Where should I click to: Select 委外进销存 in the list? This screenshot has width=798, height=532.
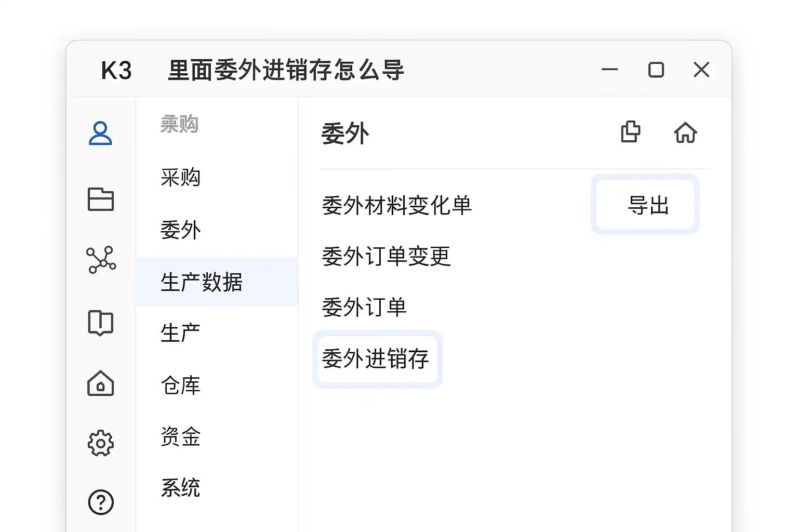click(376, 359)
